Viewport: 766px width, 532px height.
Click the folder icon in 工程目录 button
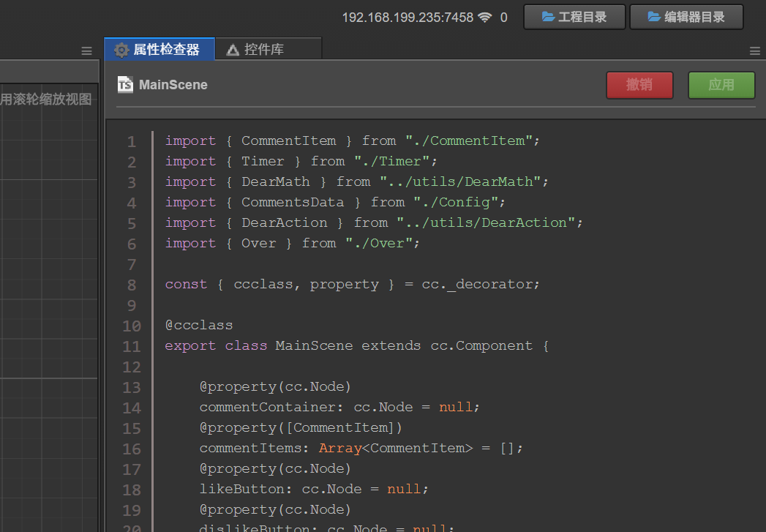tap(548, 17)
